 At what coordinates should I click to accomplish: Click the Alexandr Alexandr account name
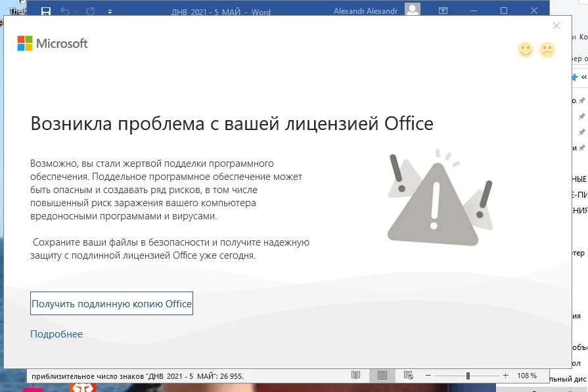[x=365, y=11]
